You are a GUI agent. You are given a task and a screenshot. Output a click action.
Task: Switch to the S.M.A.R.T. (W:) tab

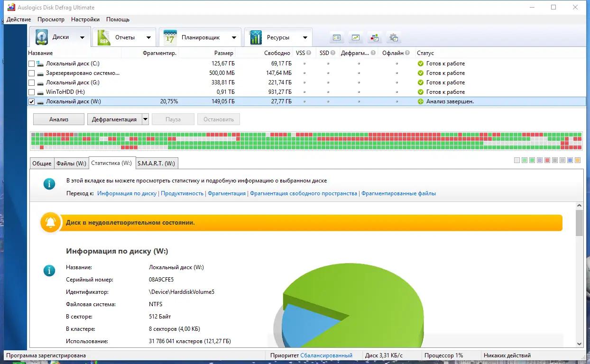coord(157,163)
